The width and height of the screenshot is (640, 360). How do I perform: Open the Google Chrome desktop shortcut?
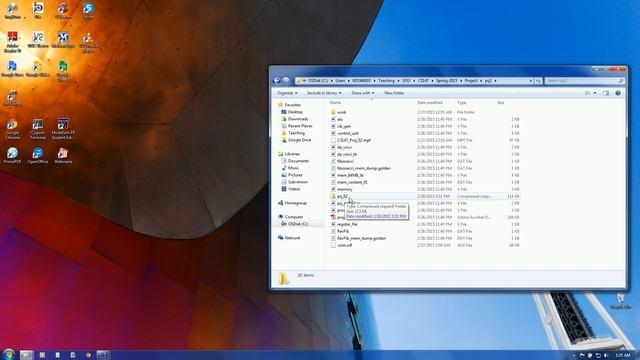[12, 129]
